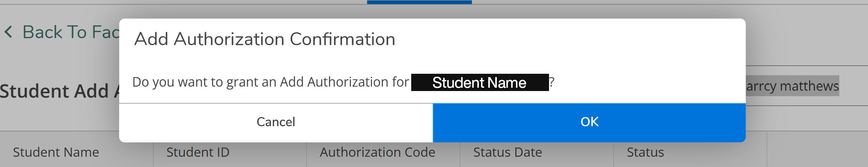The height and width of the screenshot is (167, 868).
Task: Confirm add authorization with OK
Action: point(589,122)
